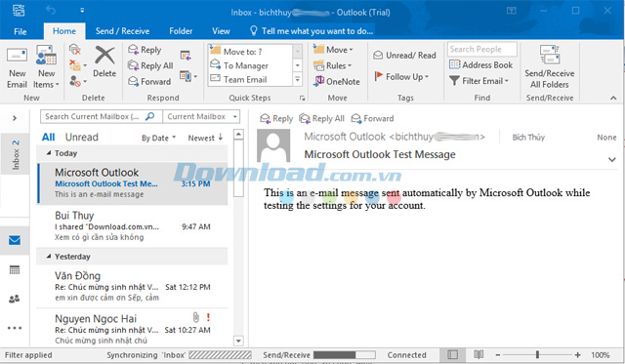Screen dimensions: 625x364
Task: Toggle Unread/ Read status
Action: pyautogui.click(x=404, y=56)
